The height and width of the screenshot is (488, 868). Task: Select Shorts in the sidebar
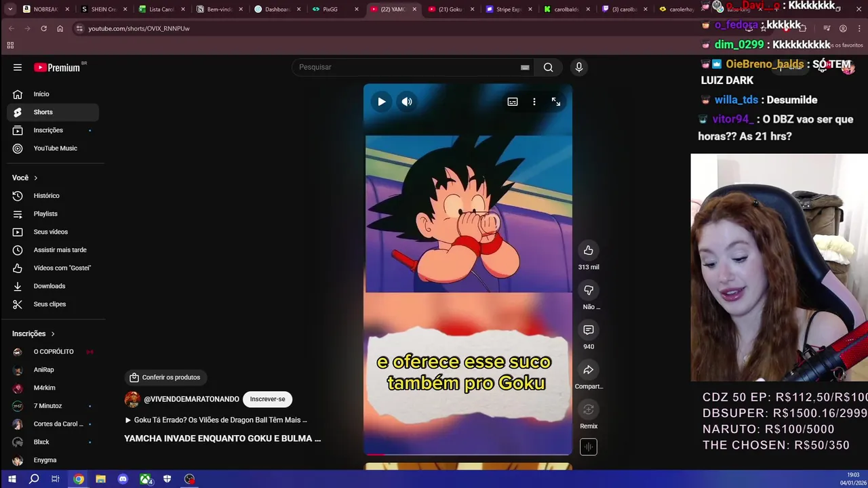point(53,112)
